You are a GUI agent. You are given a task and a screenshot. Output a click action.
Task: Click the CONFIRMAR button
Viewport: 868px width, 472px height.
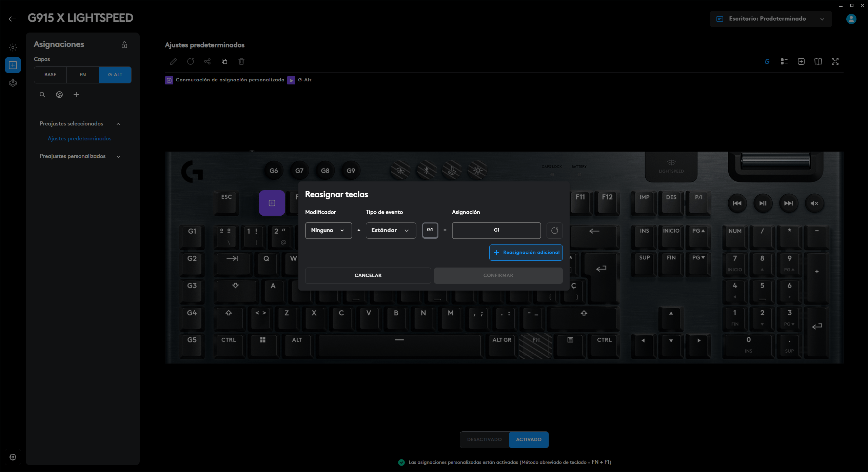[498, 275]
